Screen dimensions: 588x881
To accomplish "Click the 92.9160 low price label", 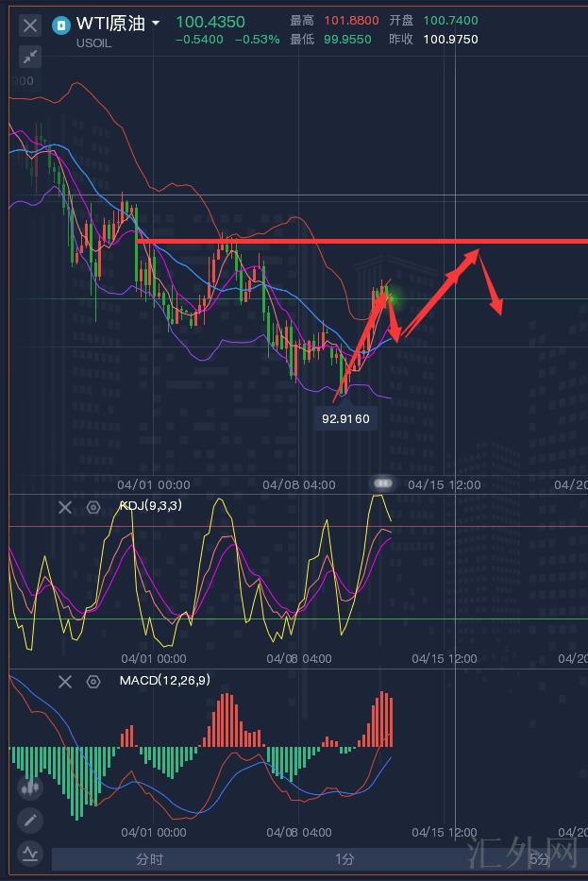I will 345,418.
